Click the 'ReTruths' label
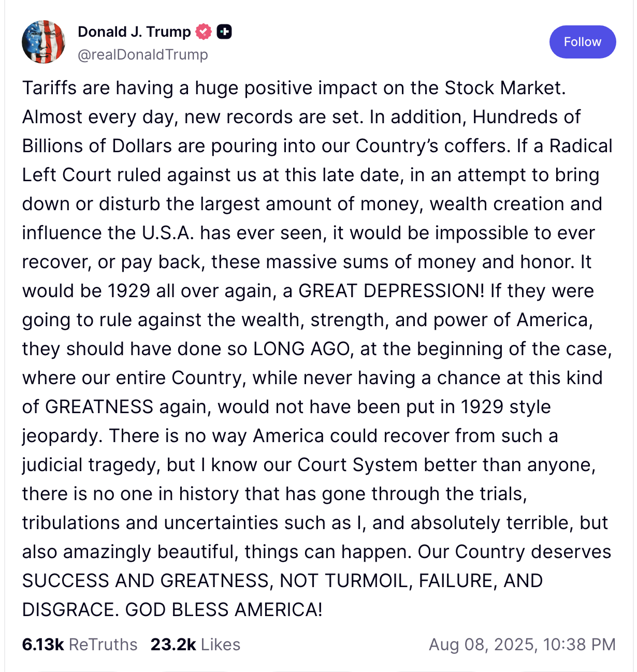The height and width of the screenshot is (672, 637). tap(103, 645)
